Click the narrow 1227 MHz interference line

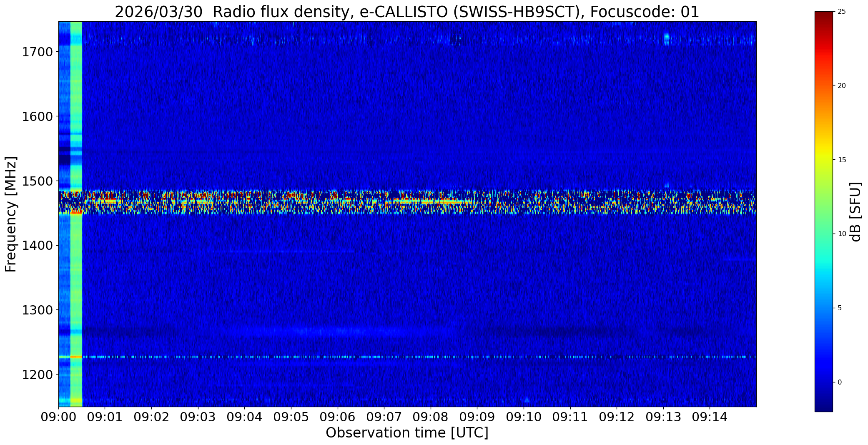pyautogui.click(x=407, y=357)
